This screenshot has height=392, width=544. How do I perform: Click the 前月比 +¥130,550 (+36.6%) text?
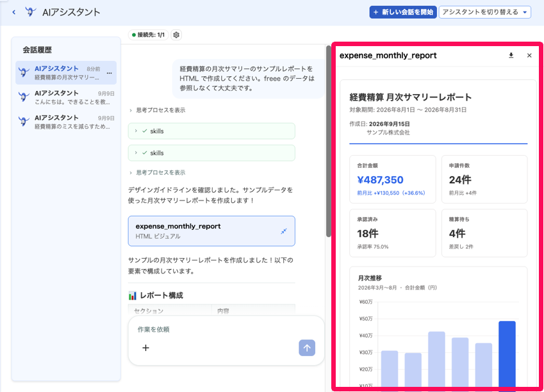coord(391,193)
